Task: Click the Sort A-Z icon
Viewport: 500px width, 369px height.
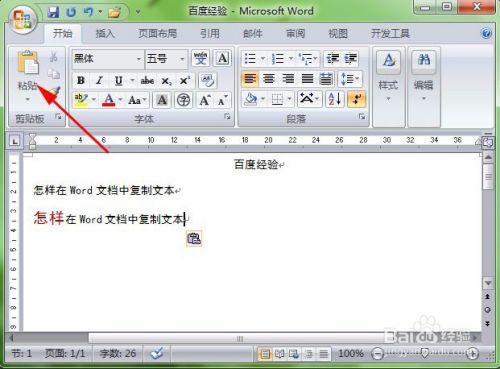Action: [x=334, y=99]
